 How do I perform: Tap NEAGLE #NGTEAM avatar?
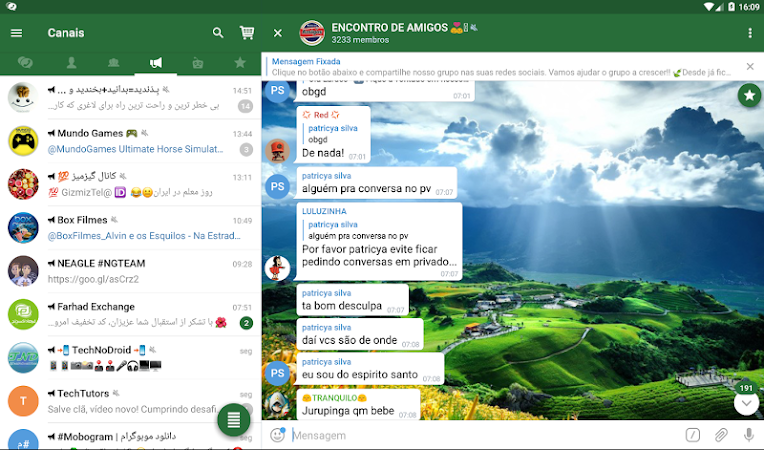click(x=23, y=271)
